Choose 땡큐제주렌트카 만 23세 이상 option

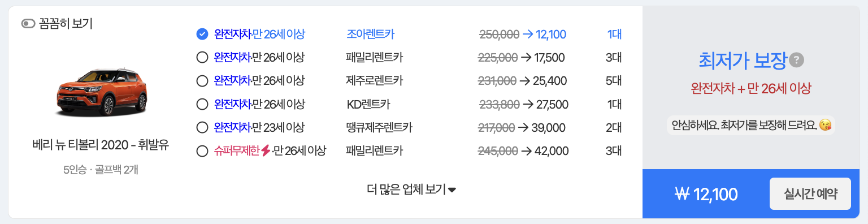click(202, 128)
